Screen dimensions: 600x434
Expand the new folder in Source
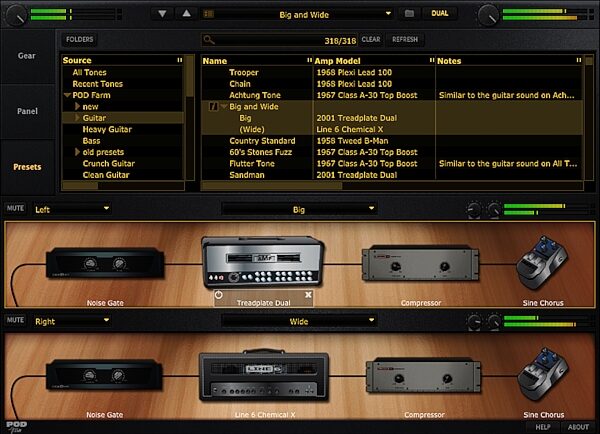click(x=77, y=106)
